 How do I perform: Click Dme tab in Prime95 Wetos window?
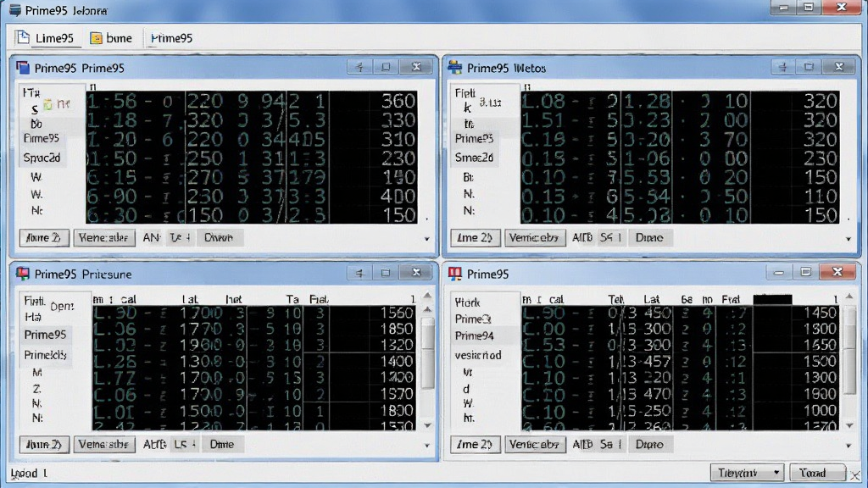649,238
